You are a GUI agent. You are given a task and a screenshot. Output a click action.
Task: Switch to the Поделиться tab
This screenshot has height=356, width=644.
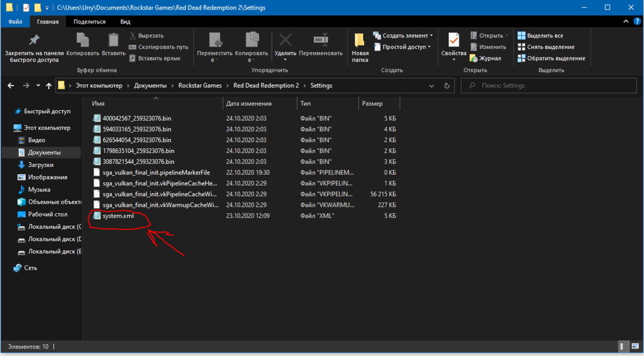(x=90, y=21)
